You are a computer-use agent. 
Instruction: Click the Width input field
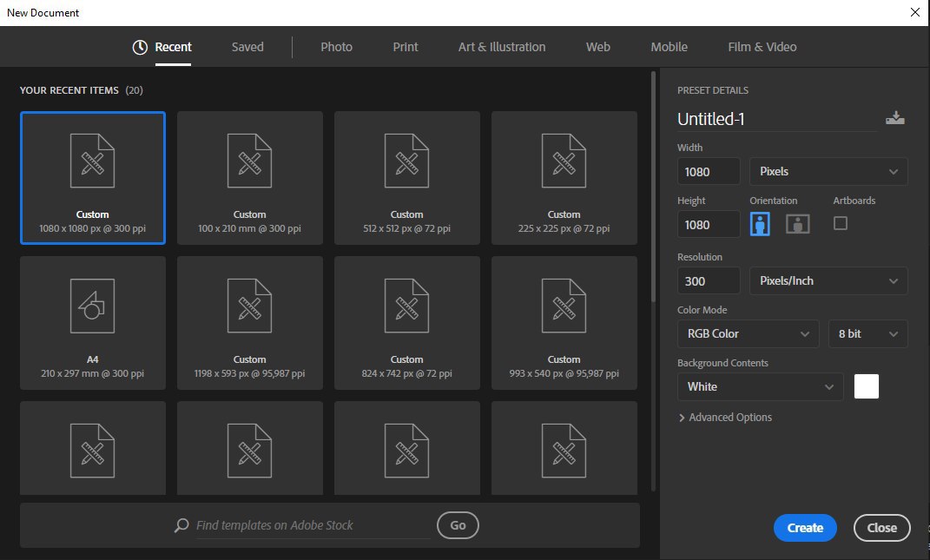click(709, 171)
